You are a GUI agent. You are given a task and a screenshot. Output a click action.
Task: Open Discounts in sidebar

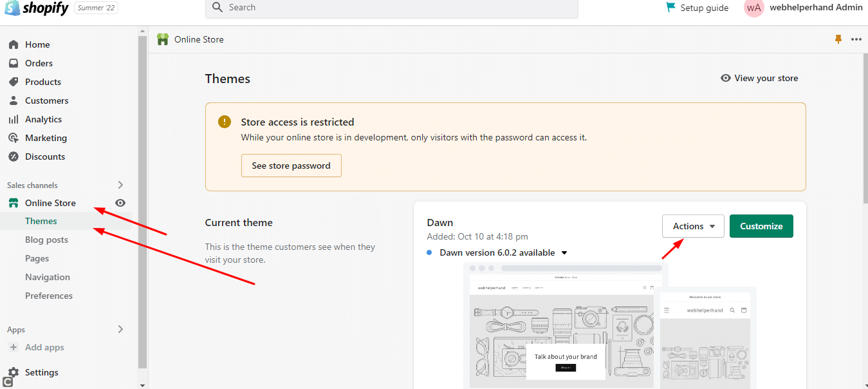[45, 157]
